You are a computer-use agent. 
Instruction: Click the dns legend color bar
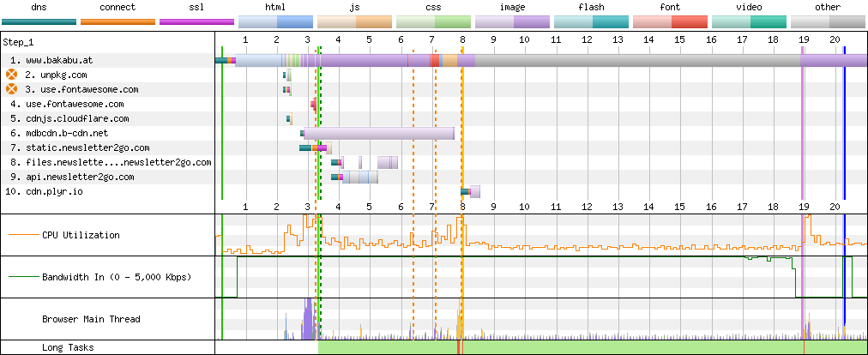(39, 21)
